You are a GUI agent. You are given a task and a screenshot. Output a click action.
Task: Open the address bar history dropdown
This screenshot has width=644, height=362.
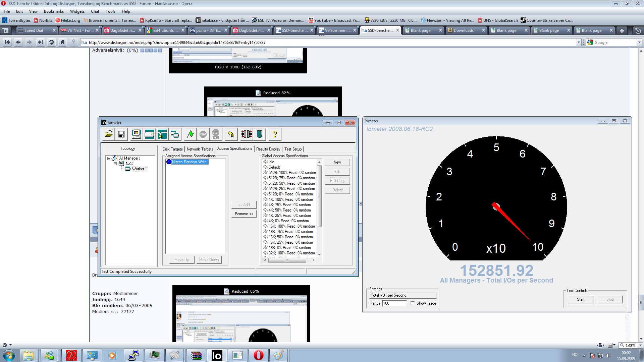579,43
